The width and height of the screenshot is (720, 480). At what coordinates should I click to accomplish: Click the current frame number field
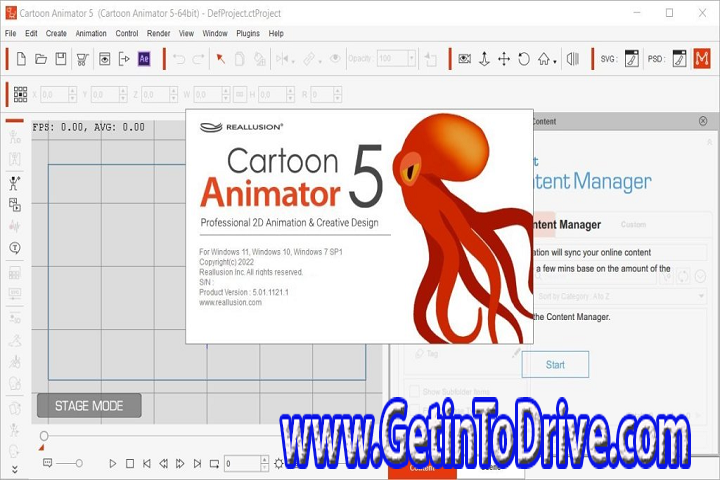(x=242, y=463)
